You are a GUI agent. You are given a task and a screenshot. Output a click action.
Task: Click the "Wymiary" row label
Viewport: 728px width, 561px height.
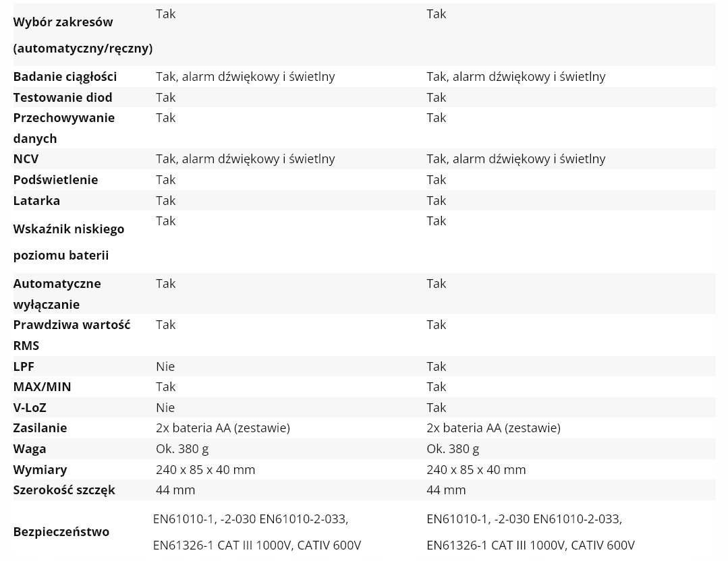[x=40, y=469]
